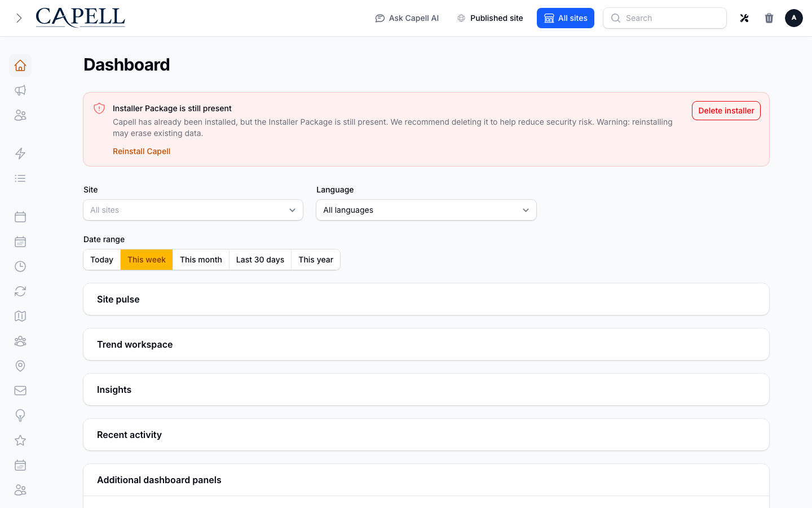The height and width of the screenshot is (508, 812).
Task: Focus the Search input field
Action: [665, 18]
